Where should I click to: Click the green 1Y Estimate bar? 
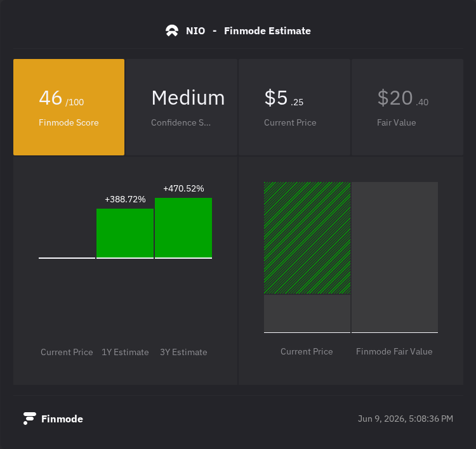pyautogui.click(x=125, y=233)
